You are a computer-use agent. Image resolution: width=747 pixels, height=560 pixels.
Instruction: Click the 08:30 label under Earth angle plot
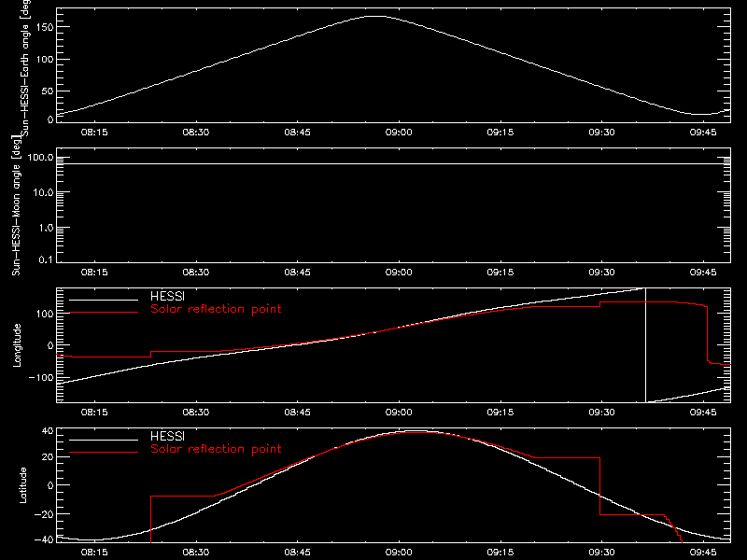point(196,133)
